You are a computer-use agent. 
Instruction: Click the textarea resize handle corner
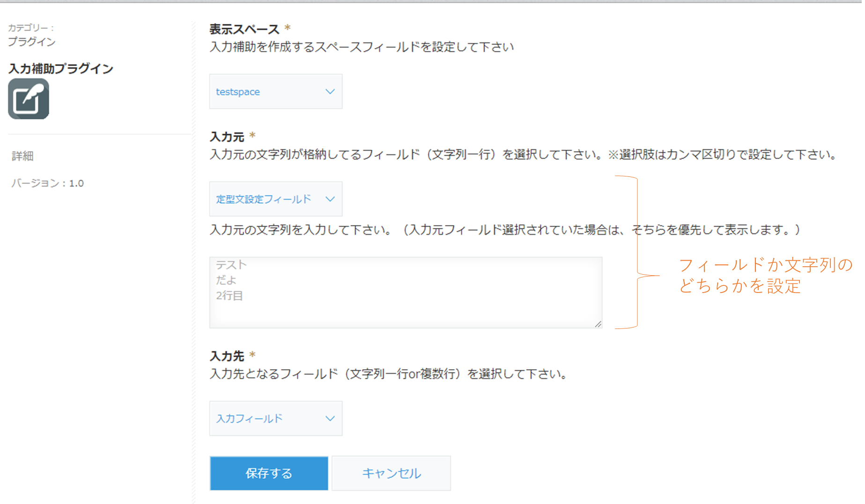pyautogui.click(x=599, y=324)
